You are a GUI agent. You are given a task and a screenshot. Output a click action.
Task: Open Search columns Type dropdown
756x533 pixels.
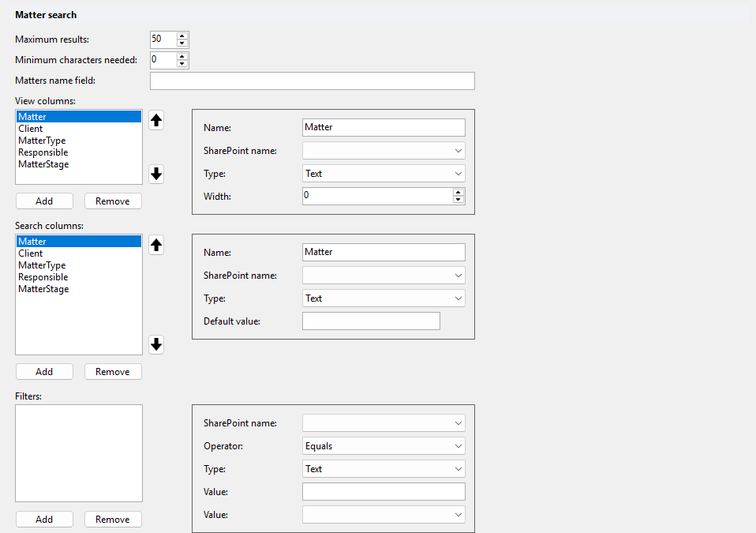point(384,298)
